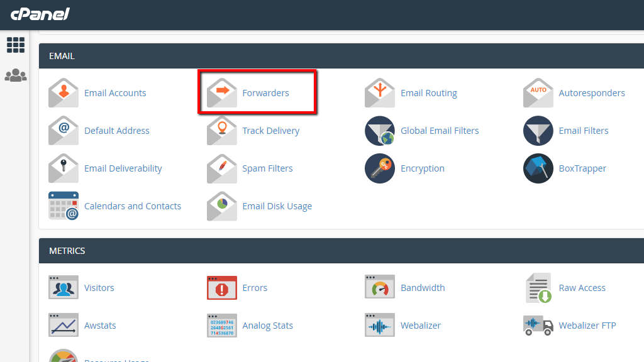Click the Email Disk Usage pie chart icon
644x362 pixels.
[221, 206]
